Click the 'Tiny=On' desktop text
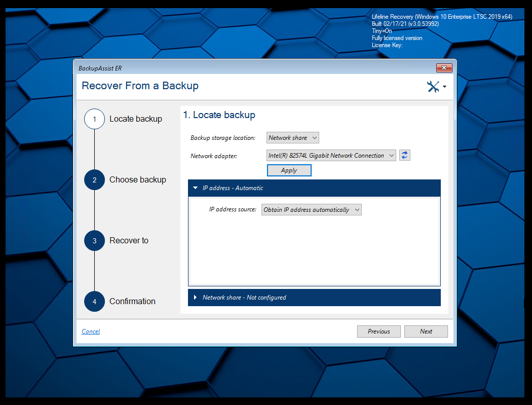The height and width of the screenshot is (405, 532). (382, 31)
